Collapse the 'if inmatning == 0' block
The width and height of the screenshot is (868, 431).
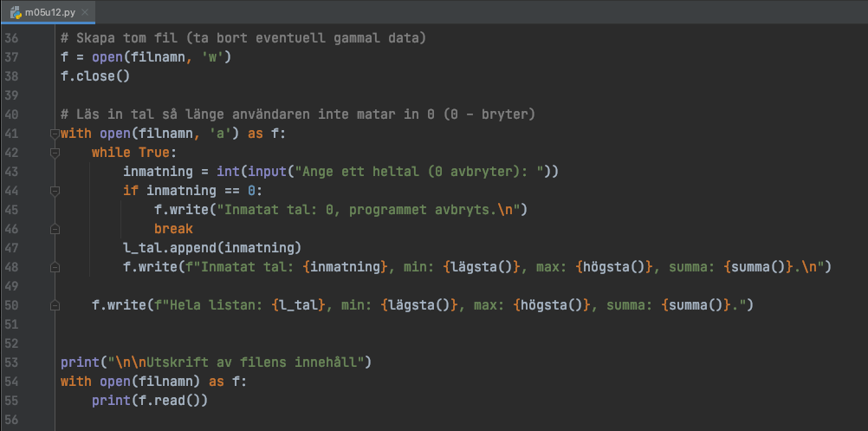(54, 191)
